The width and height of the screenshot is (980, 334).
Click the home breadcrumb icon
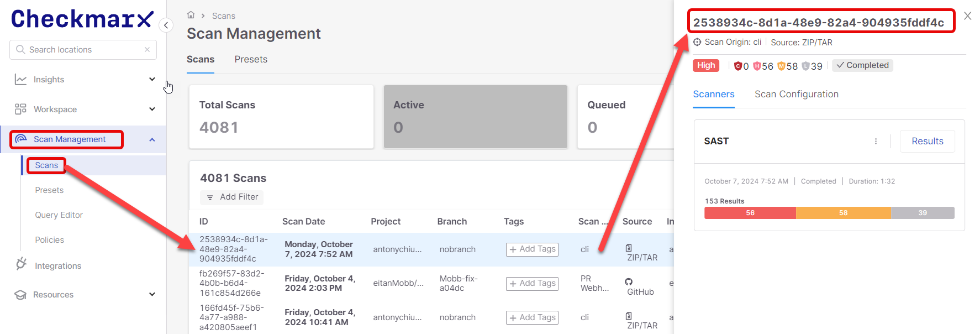[x=191, y=15]
